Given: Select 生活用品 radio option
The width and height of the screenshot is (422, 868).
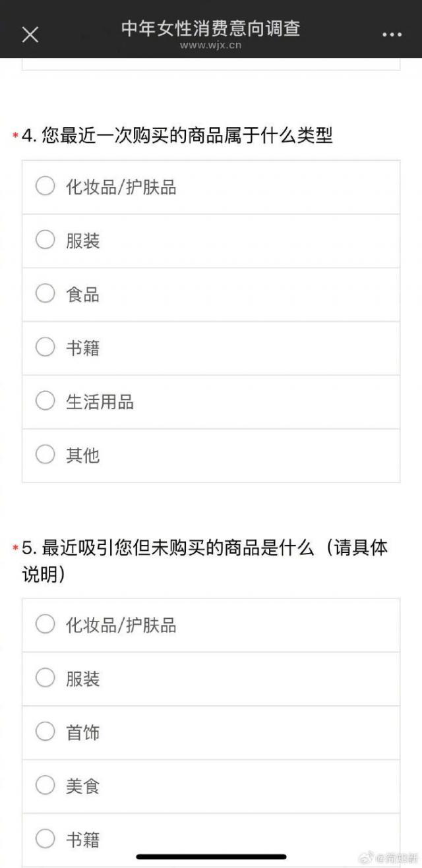Looking at the screenshot, I should (x=45, y=401).
